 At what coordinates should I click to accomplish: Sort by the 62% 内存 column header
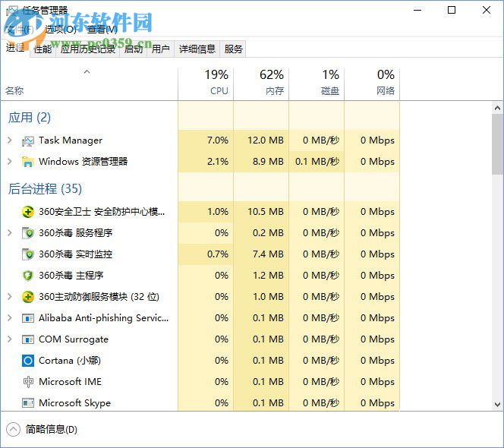(x=261, y=83)
